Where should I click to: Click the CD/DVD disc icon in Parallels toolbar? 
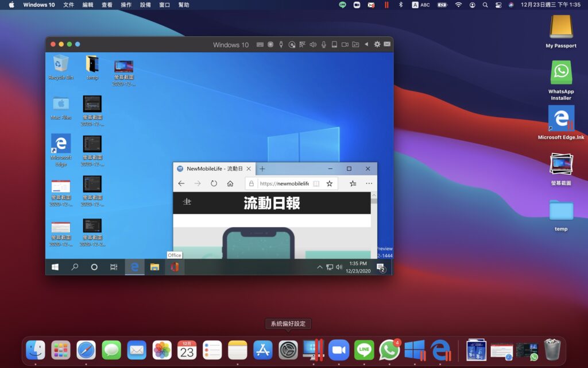tap(292, 45)
